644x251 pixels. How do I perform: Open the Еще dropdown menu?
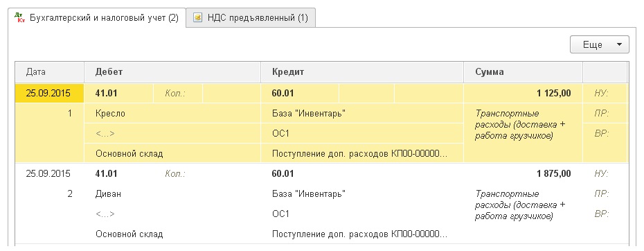(599, 44)
